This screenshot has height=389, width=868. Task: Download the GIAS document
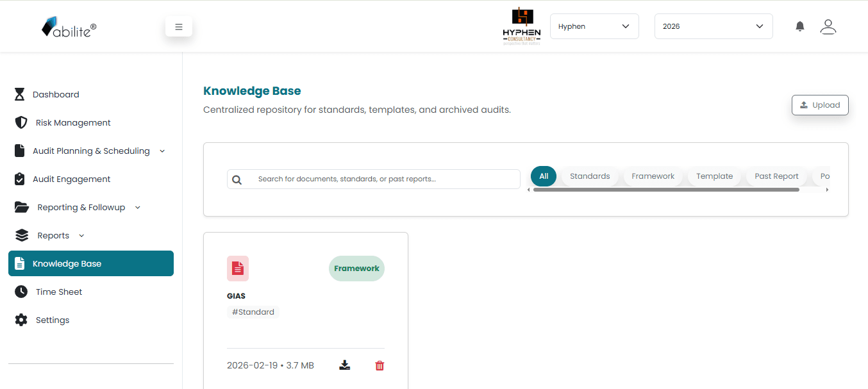[x=345, y=365]
